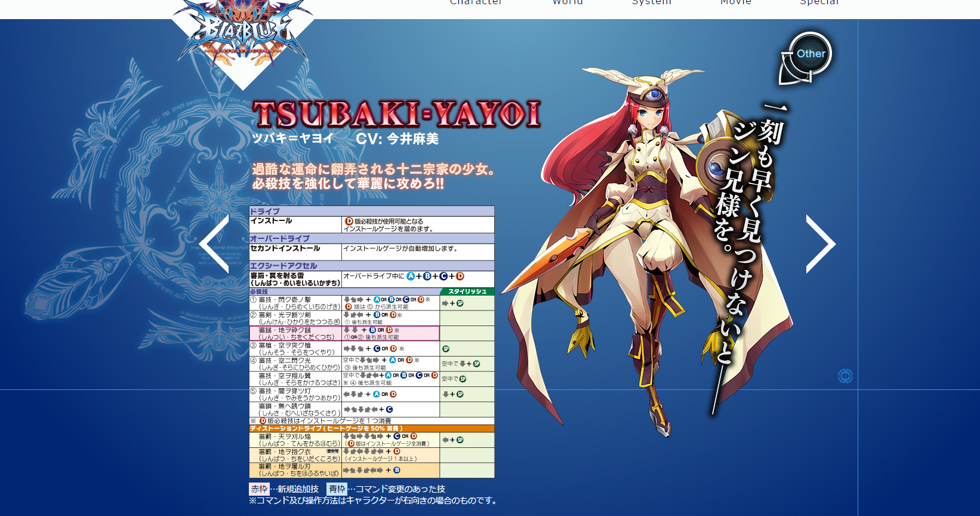Image resolution: width=980 pixels, height=516 pixels.
Task: Click the small round emblem at right edge
Action: pos(845,376)
